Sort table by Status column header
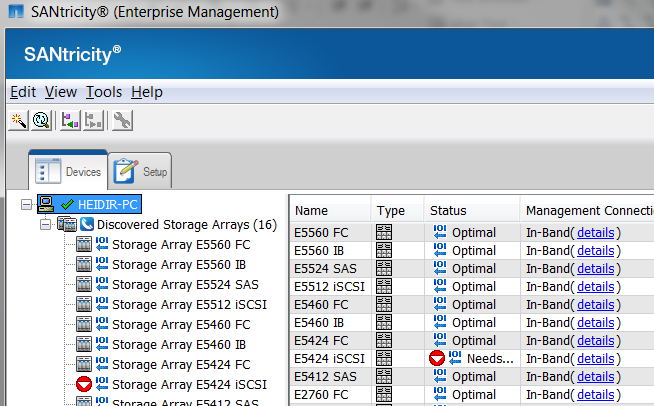The image size is (654, 406). [472, 211]
